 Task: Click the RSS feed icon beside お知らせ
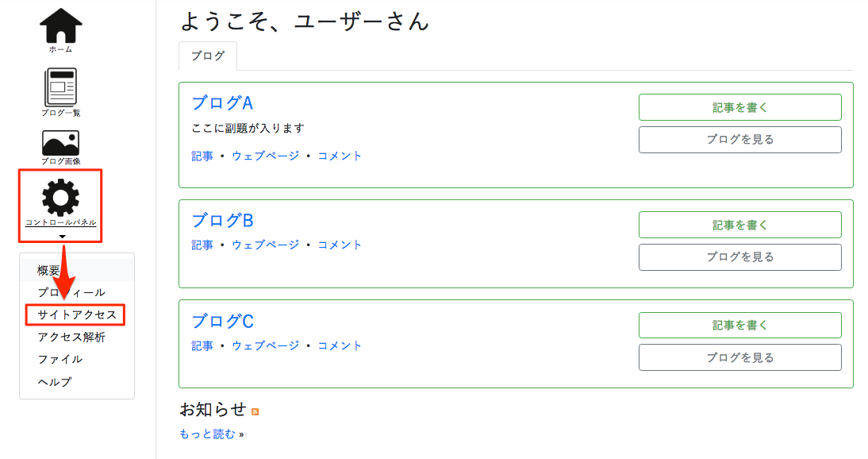[255, 411]
